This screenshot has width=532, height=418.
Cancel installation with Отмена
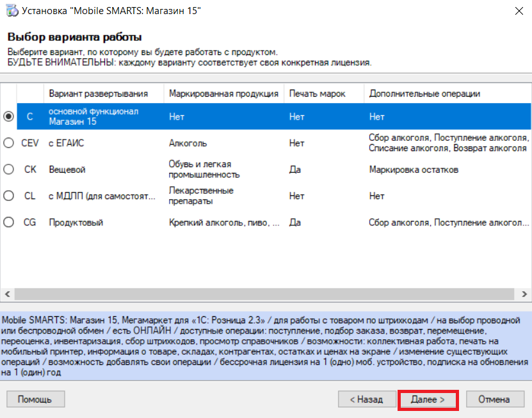[494, 399]
